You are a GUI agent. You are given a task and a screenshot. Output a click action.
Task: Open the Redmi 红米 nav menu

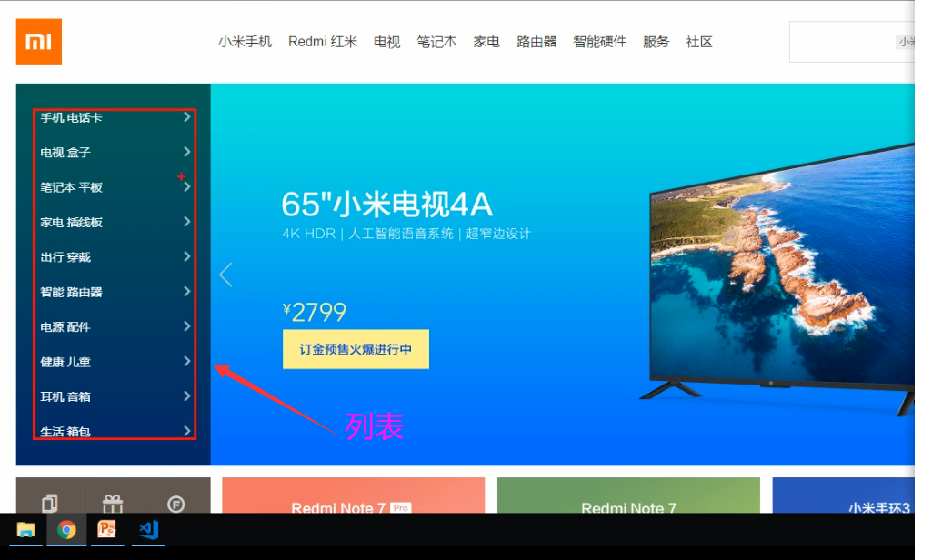tap(323, 42)
